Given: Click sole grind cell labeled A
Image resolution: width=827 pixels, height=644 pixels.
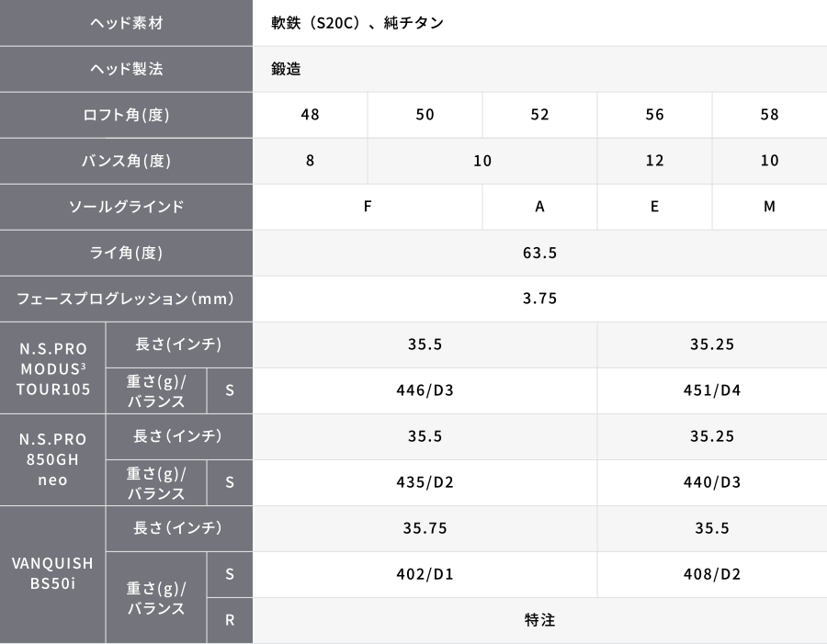Looking at the screenshot, I should (x=539, y=206).
